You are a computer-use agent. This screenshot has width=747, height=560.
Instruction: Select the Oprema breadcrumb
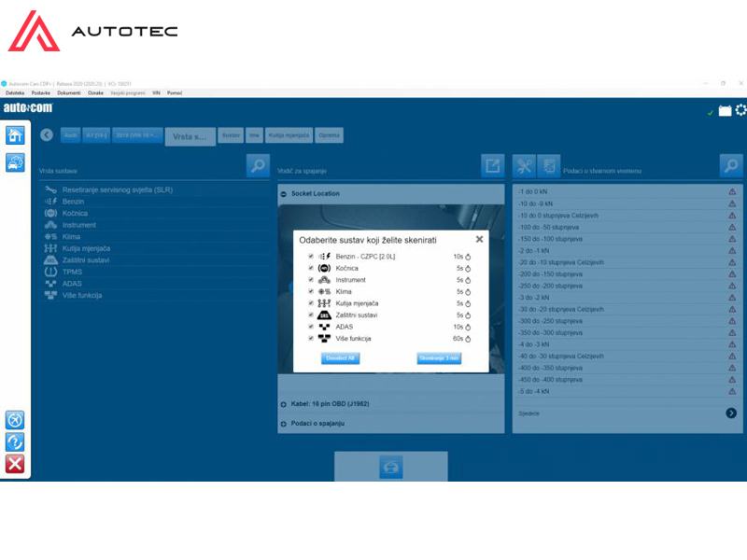(329, 135)
